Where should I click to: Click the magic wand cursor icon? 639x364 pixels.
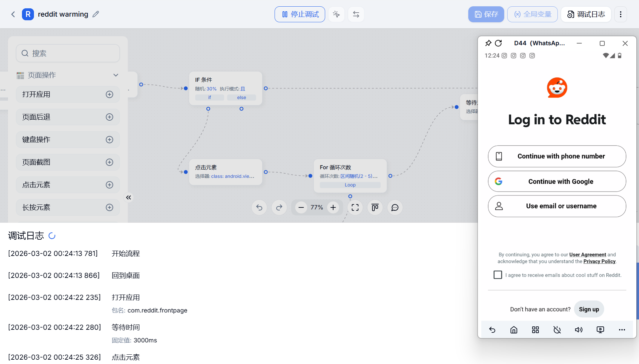coord(336,14)
